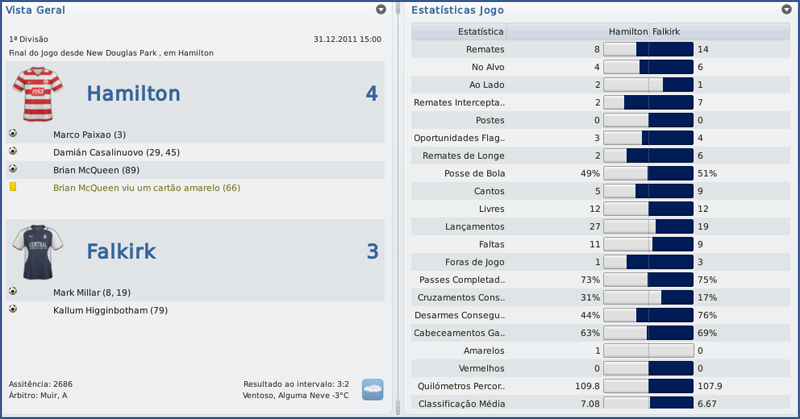Open the Vista Geral panel dropdown arrow

point(381,9)
